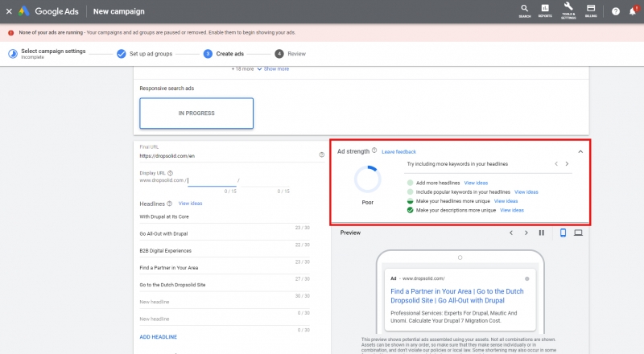Show previous ad preview
The height and width of the screenshot is (354, 644).
(x=511, y=233)
